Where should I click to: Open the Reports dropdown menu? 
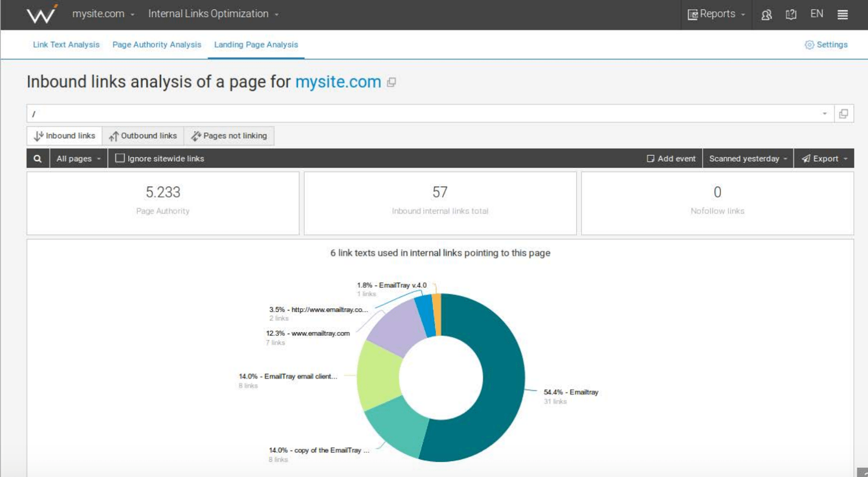pos(716,14)
